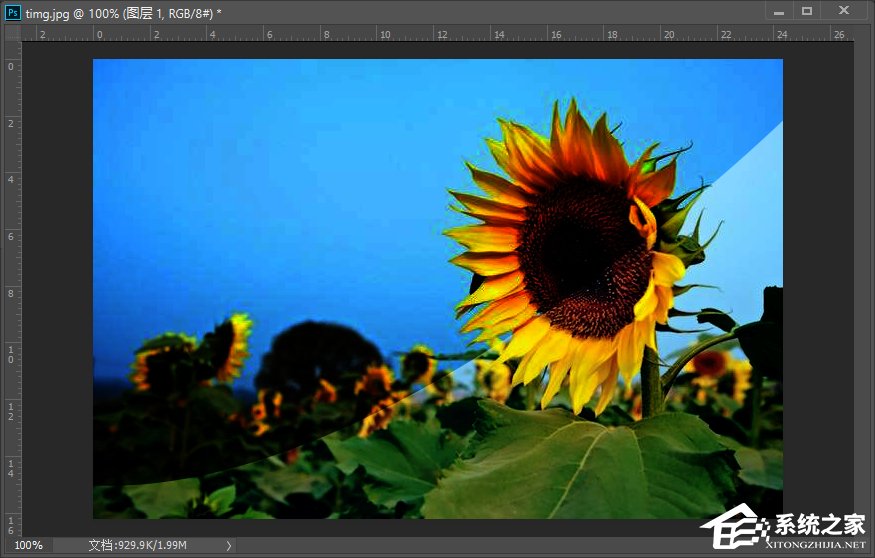Image resolution: width=875 pixels, height=558 pixels.
Task: Expand the status bar arrow menu
Action: [229, 545]
